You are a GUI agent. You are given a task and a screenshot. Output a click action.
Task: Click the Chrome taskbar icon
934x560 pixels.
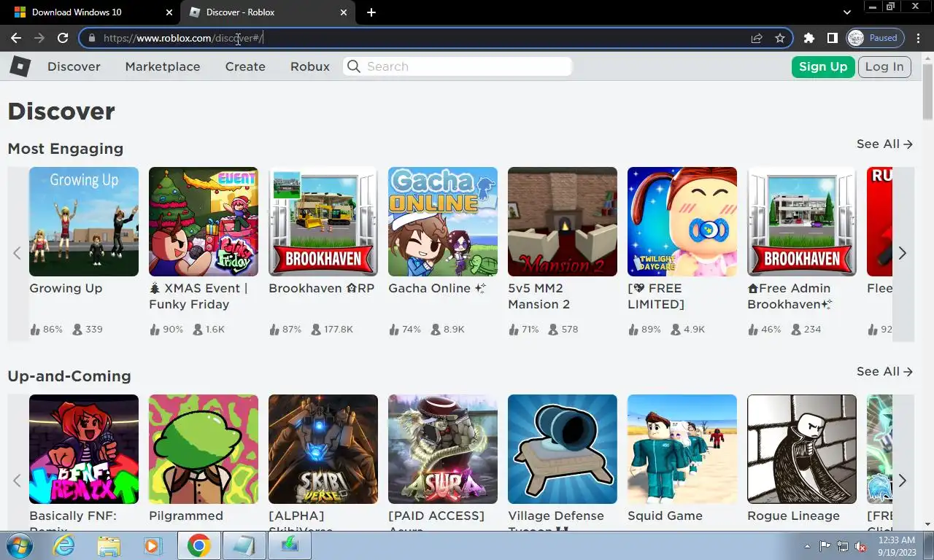point(198,545)
